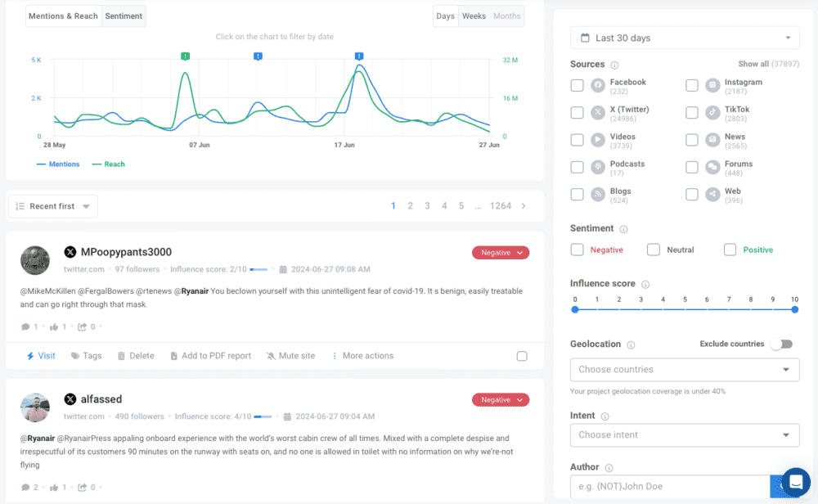Select the Months chart grouping

click(x=507, y=16)
